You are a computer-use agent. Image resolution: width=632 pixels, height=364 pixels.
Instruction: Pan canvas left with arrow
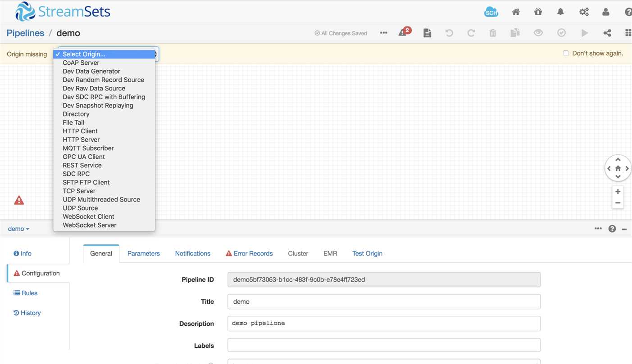609,168
